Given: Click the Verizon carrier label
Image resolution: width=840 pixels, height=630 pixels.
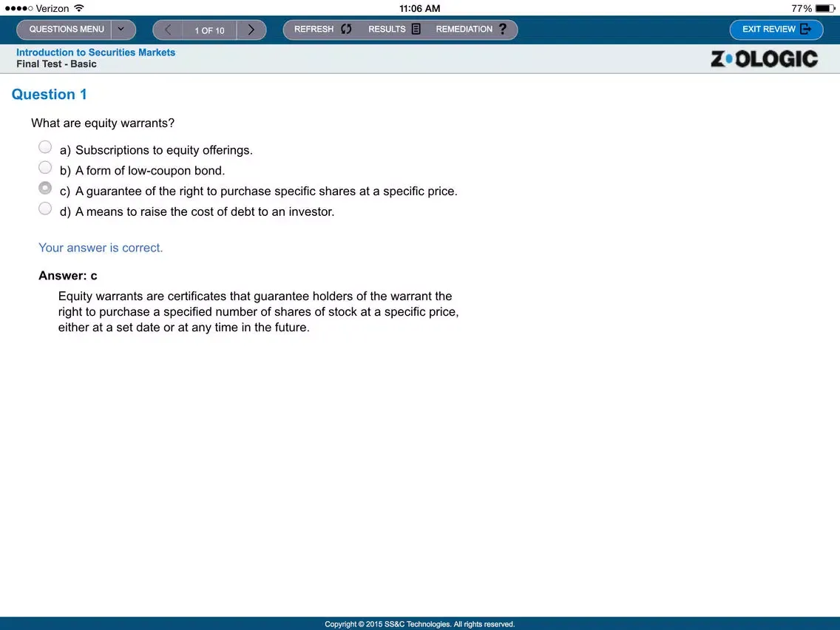Looking at the screenshot, I should [52, 9].
